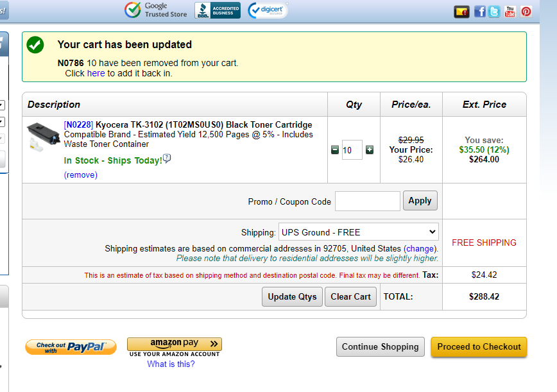557x392 pixels.
Task: Click the residential delivery note in italics
Action: [307, 258]
